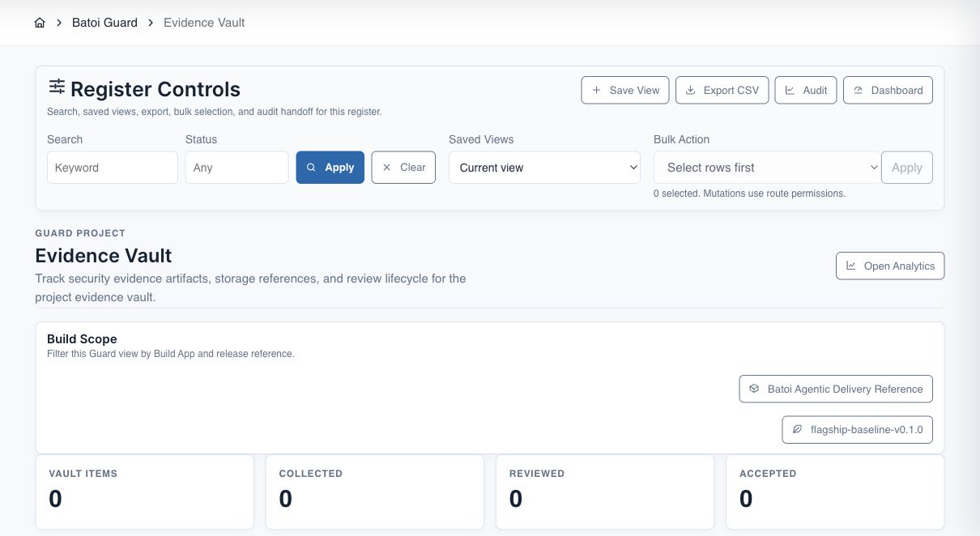Click "0 selected. Mutations use route permissions." text
The image size is (980, 536).
[750, 194]
